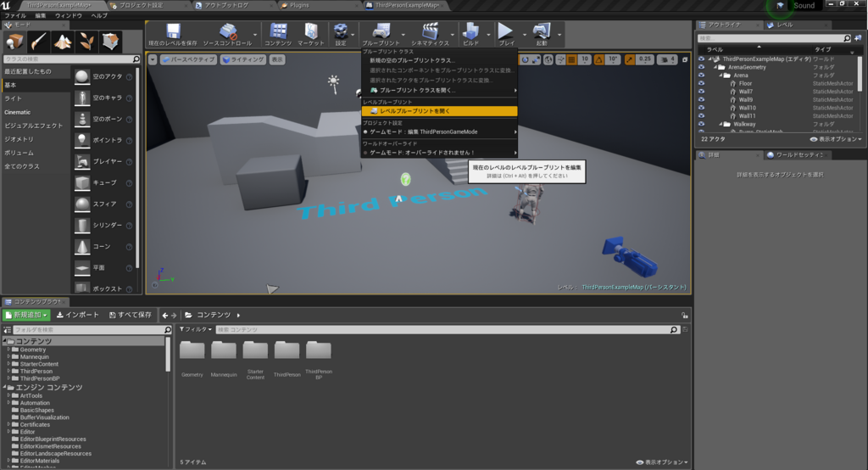Image resolution: width=868 pixels, height=470 pixels.
Task: Click the save current level floppy icon
Action: click(173, 31)
